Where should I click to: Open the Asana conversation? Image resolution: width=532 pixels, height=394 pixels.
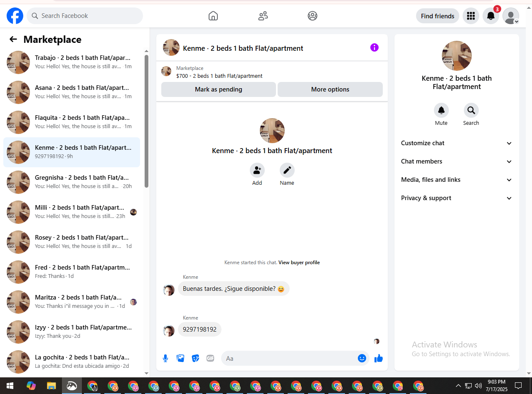(71, 92)
